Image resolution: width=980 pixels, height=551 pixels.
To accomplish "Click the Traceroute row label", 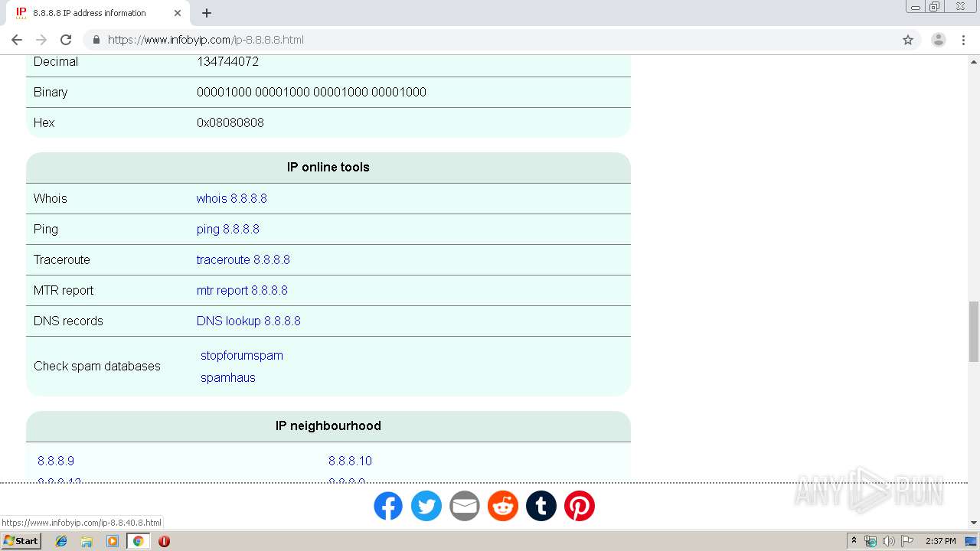I will click(x=62, y=259).
